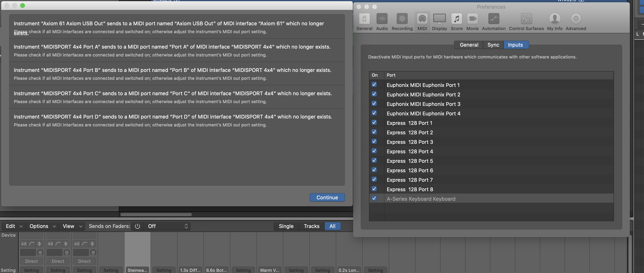Viewport: 644px width, 273px height.
Task: Switch mixer view to Tracks
Action: click(311, 226)
